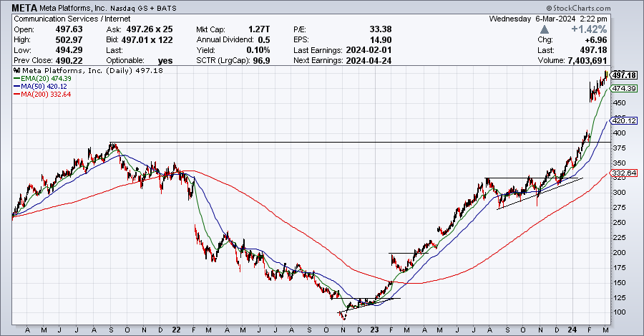Click the 24 year marker on time axis

572,330
